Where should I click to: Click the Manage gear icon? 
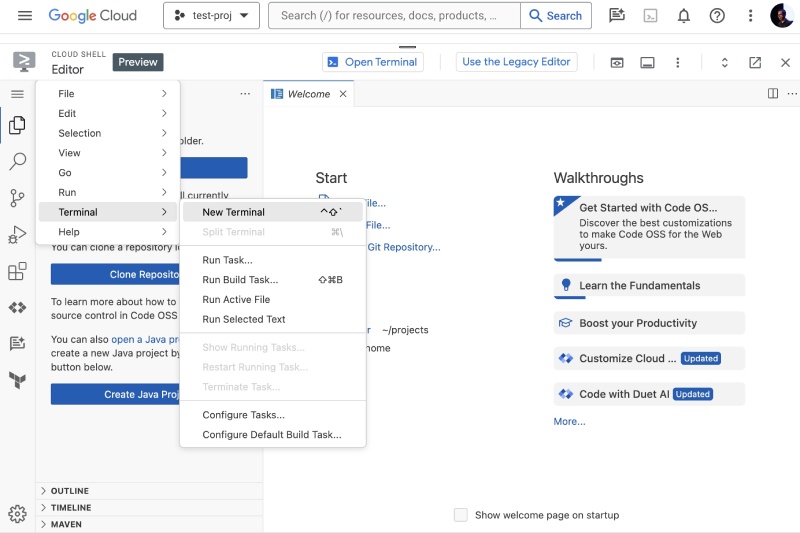tap(17, 514)
